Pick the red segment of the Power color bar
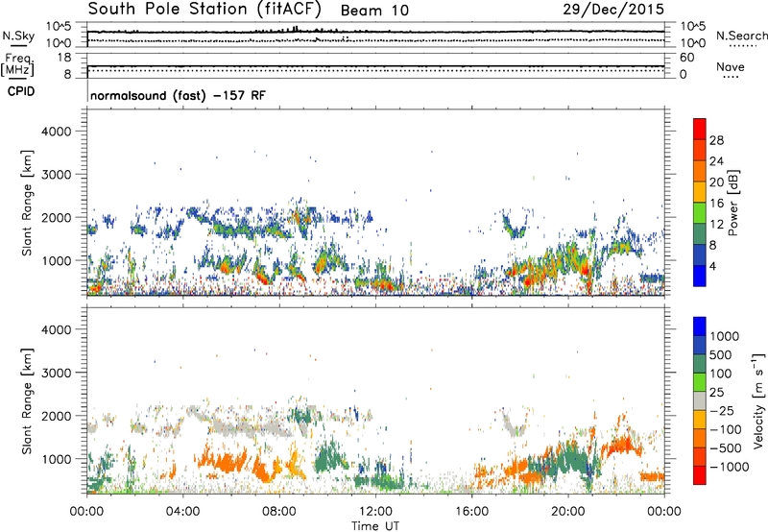The width and height of the screenshot is (768, 532). click(x=700, y=129)
